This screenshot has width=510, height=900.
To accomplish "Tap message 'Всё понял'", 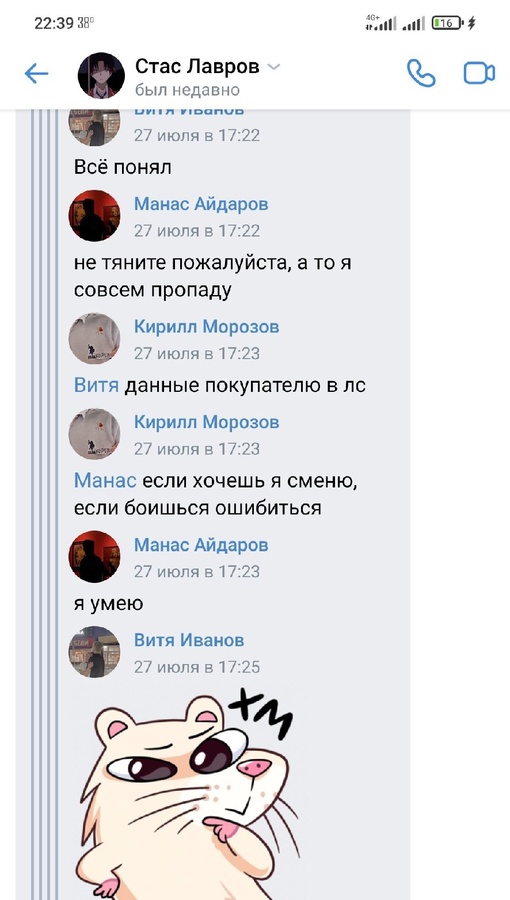I will tap(123, 167).
